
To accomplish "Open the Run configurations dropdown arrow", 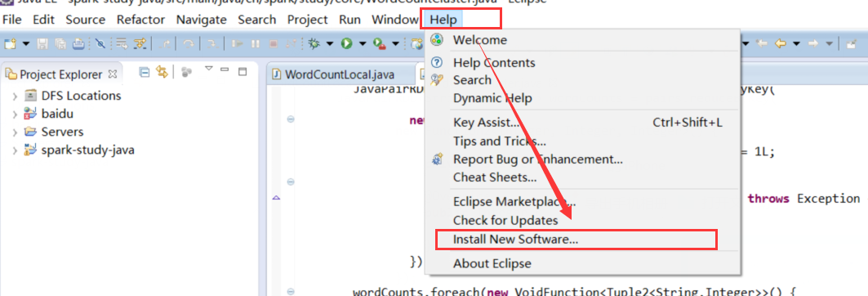I will [x=363, y=44].
